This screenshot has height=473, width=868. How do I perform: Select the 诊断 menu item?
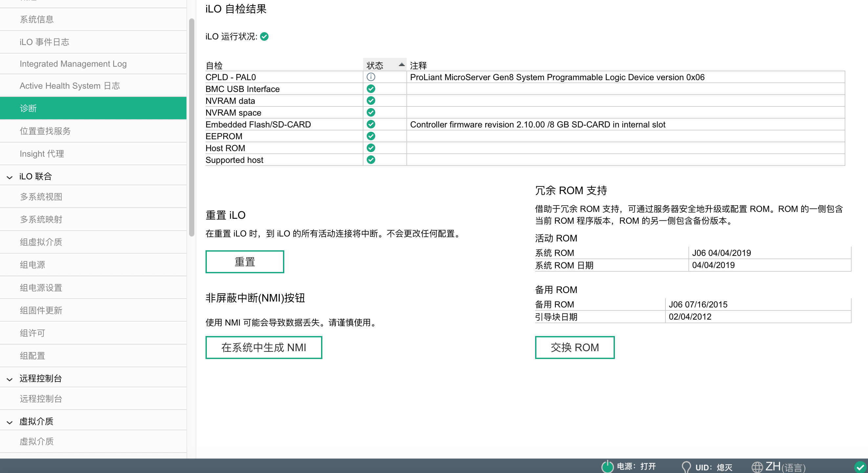click(x=93, y=108)
